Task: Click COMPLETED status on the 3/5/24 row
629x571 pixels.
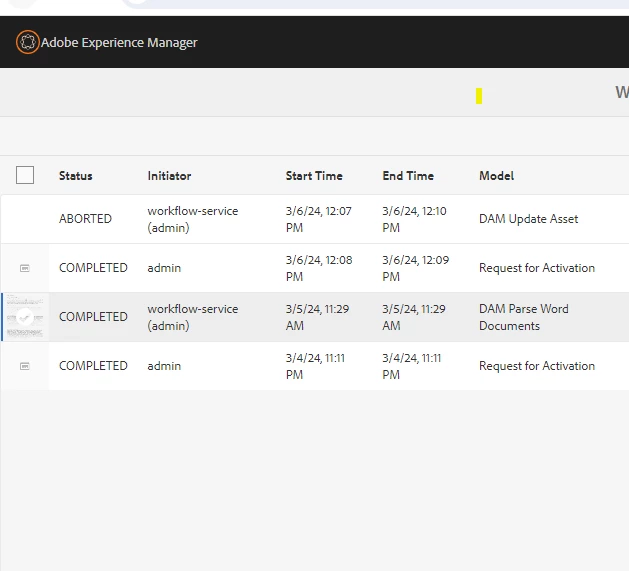Action: point(93,317)
